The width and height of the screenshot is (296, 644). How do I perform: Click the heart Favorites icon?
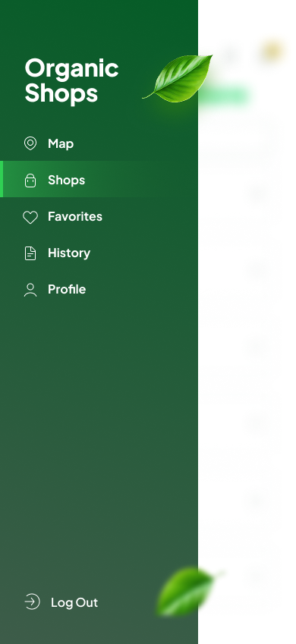point(30,217)
